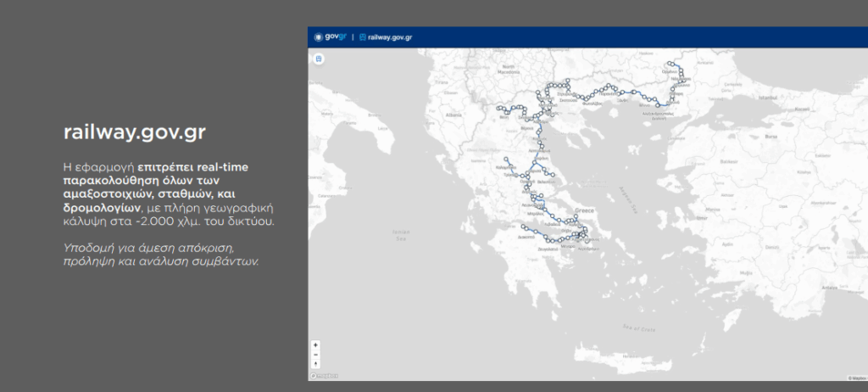Click the 'Tirana' map label
The height and width of the screenshot is (392, 868).
point(441,81)
